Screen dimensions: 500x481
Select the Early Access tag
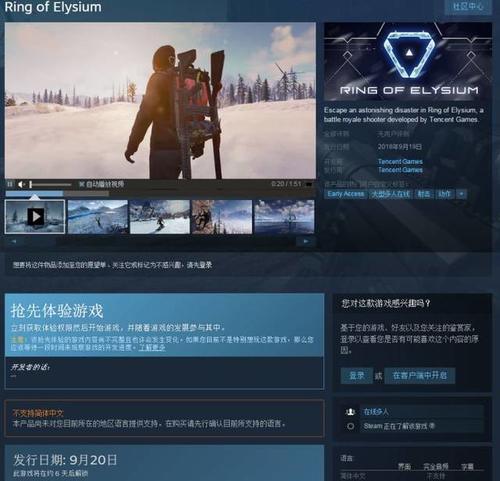(x=345, y=194)
